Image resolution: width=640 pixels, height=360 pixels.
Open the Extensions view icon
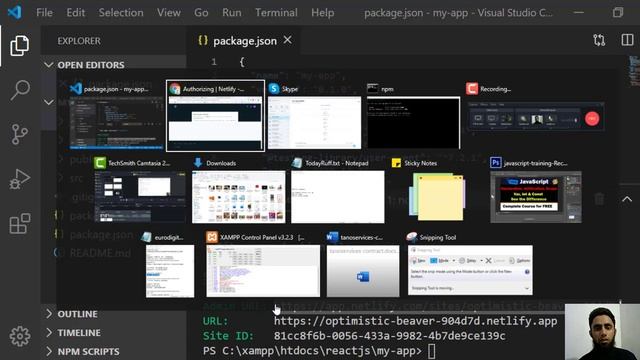[x=20, y=223]
